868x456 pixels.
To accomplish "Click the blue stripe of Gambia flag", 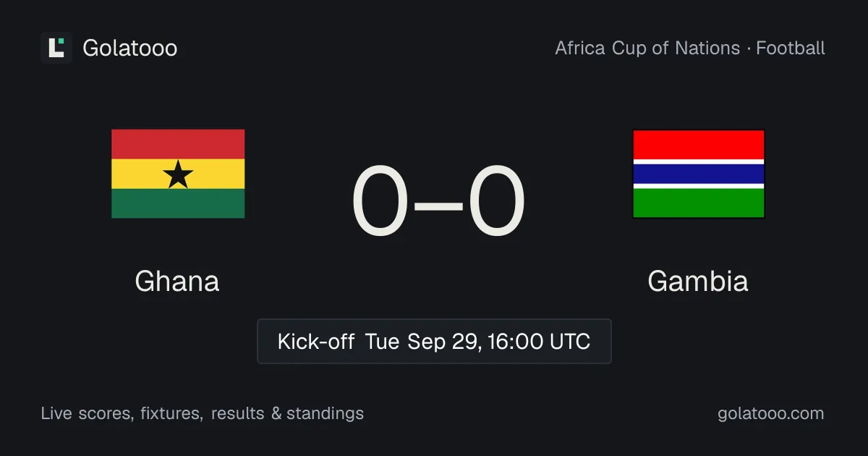I will pos(699,174).
